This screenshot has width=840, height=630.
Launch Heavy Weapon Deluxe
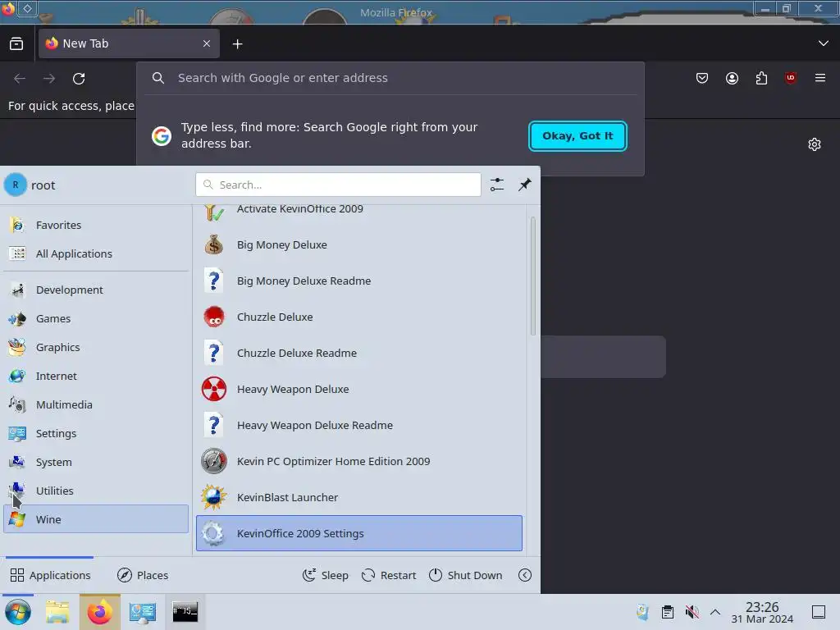[x=359, y=390]
